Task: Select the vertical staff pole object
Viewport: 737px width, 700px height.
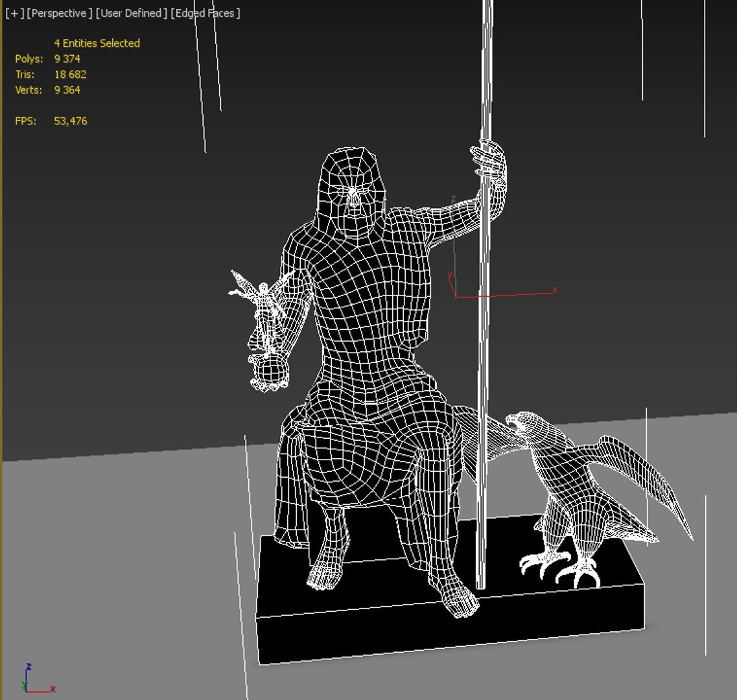Action: 484,329
